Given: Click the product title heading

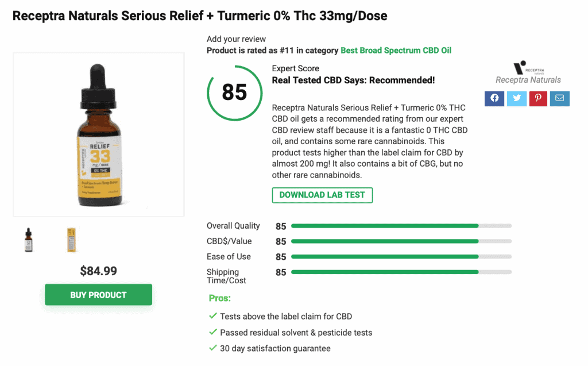Looking at the screenshot, I should coord(200,16).
